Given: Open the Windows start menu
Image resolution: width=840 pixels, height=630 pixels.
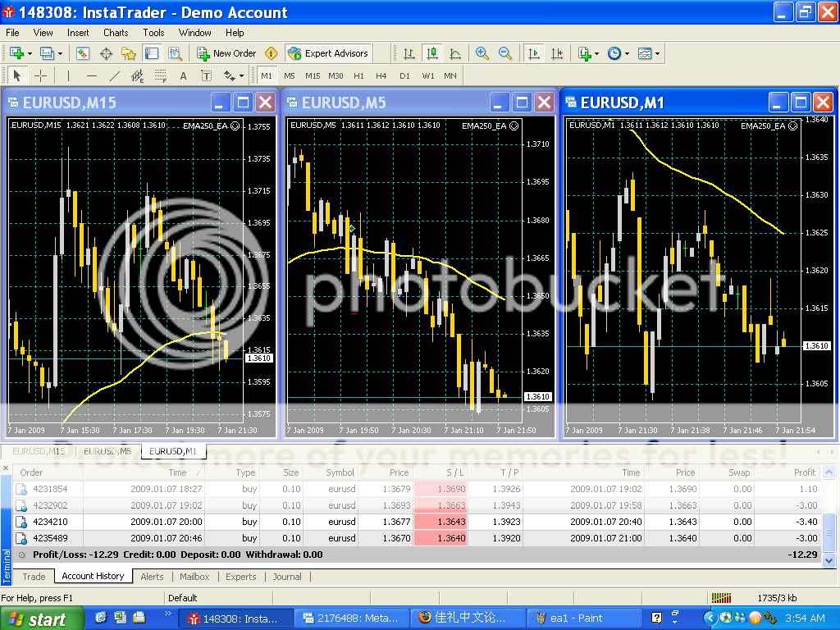Looking at the screenshot, I should tap(43, 619).
